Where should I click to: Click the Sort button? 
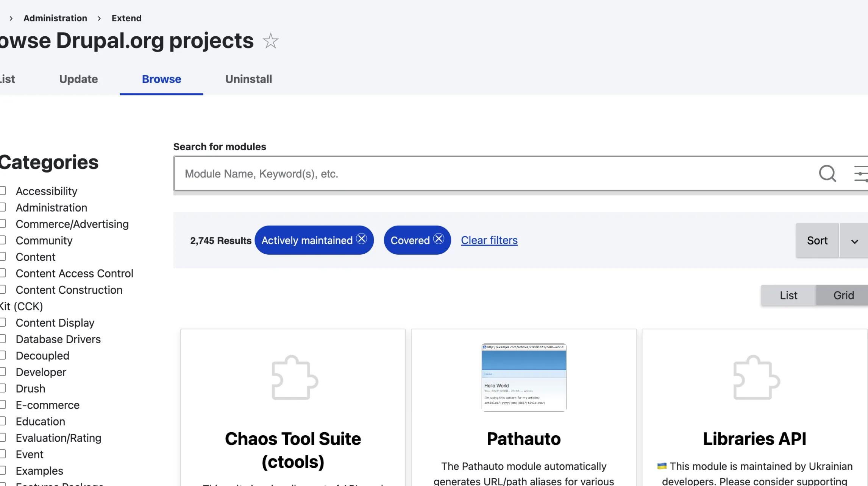tap(817, 241)
